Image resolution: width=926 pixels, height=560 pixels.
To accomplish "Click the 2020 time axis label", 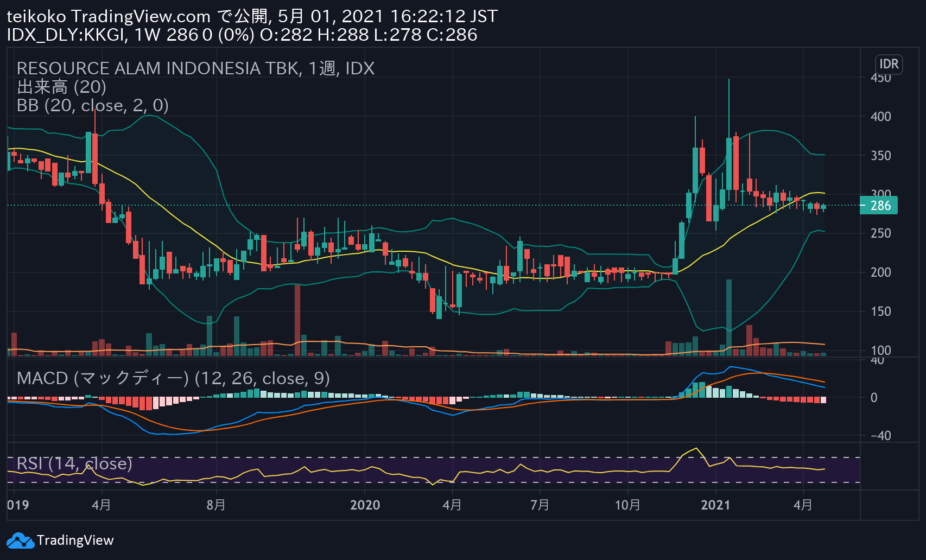I will [365, 505].
